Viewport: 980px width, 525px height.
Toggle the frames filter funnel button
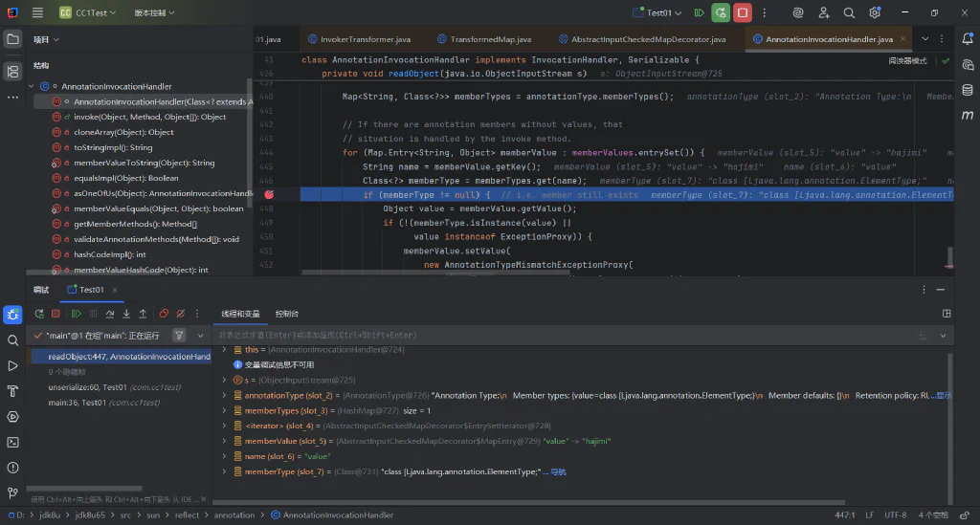(x=179, y=336)
